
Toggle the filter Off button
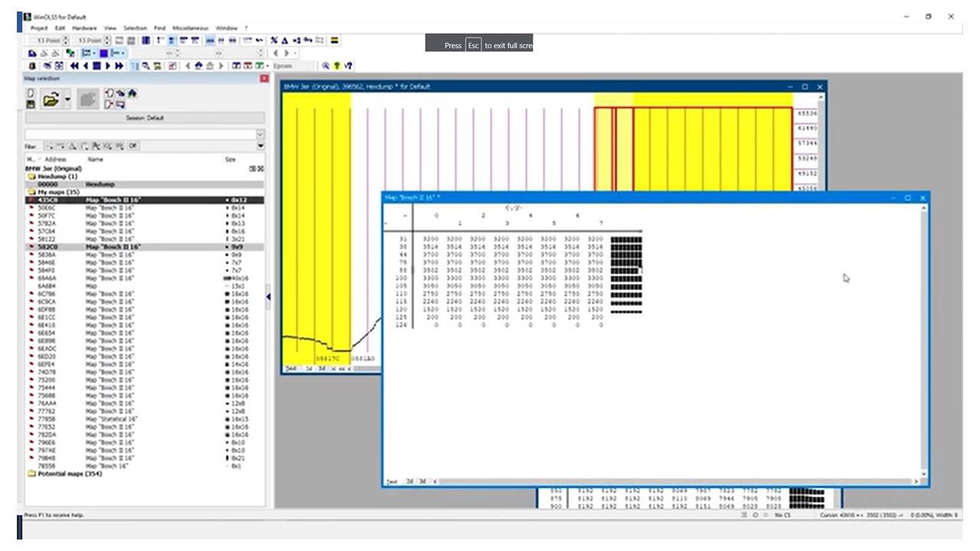coord(132,146)
